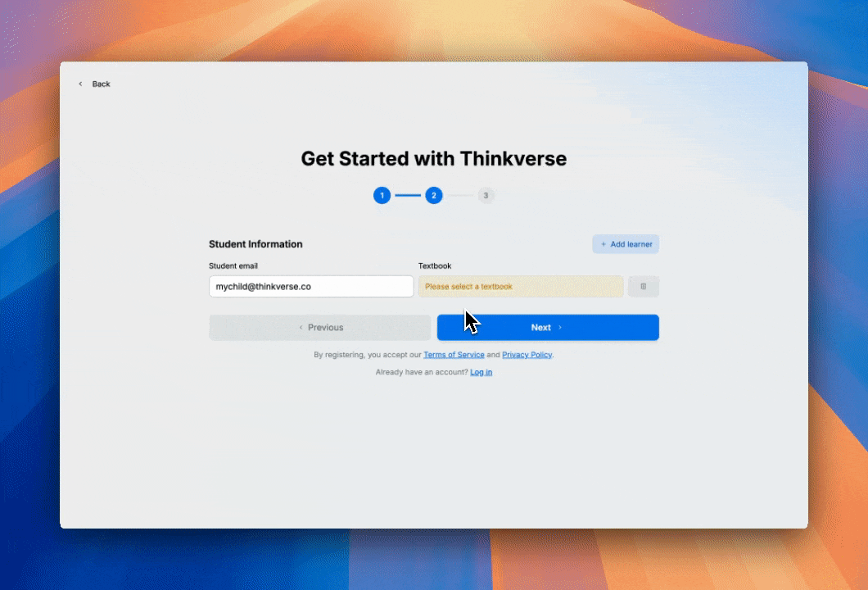This screenshot has width=868, height=590.
Task: Click the trash icon beside the Textbook field
Action: point(644,287)
